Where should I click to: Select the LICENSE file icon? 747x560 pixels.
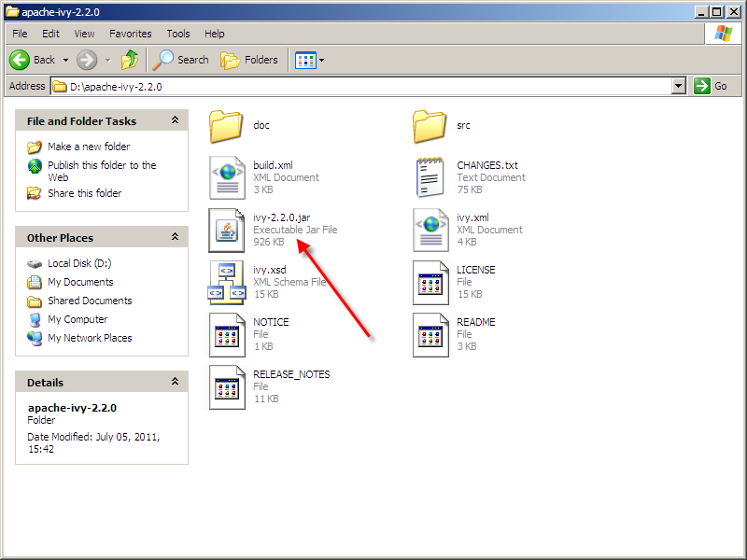[x=430, y=283]
